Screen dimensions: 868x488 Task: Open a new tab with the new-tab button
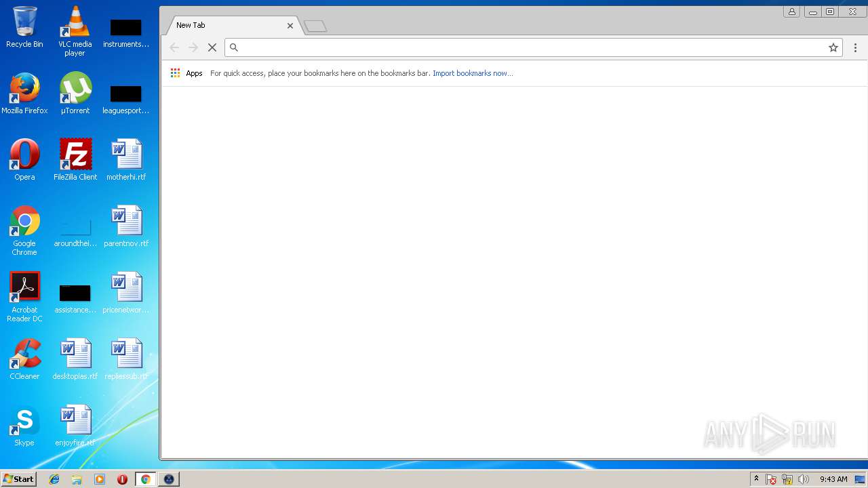click(315, 26)
